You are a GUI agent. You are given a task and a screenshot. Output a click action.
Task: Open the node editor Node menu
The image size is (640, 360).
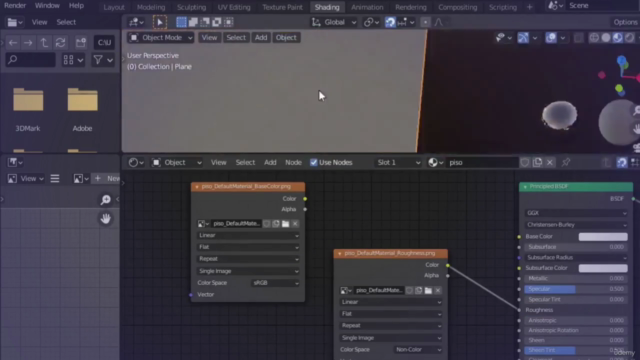tap(293, 162)
